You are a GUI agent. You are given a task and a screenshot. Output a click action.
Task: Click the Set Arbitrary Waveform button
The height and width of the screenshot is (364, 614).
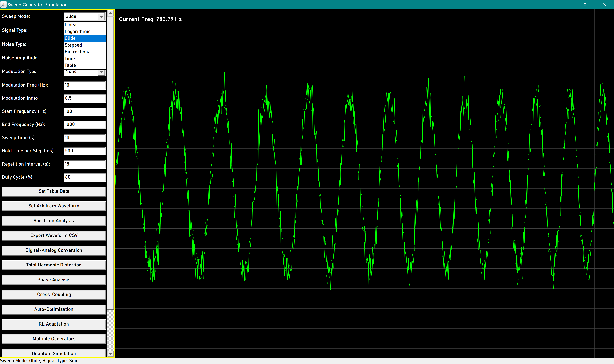point(54,206)
